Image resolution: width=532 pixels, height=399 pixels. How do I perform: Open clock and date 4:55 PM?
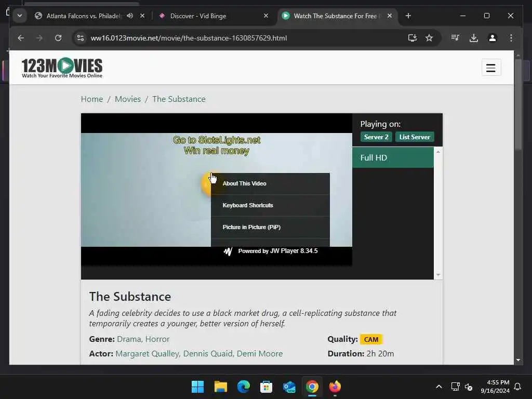tap(495, 387)
